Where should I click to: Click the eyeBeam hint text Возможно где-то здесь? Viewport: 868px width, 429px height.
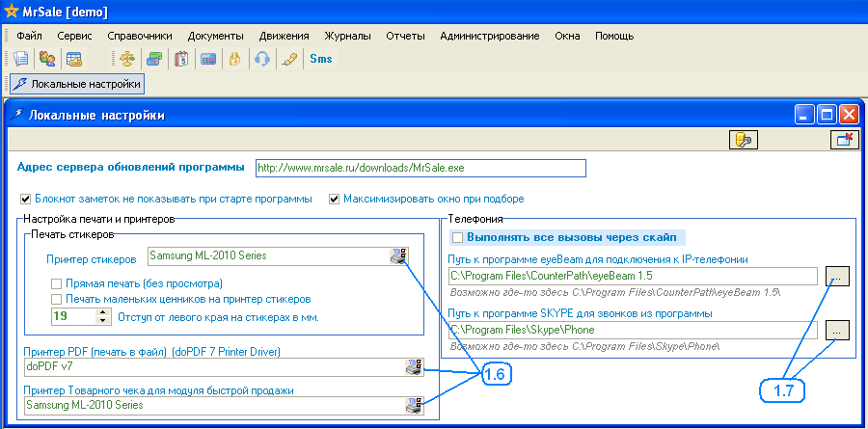616,292
